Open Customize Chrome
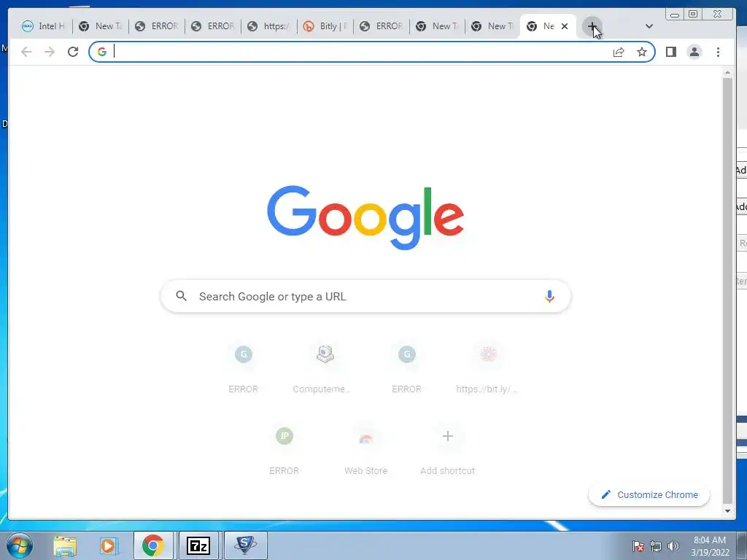747x560 pixels. pyautogui.click(x=649, y=495)
